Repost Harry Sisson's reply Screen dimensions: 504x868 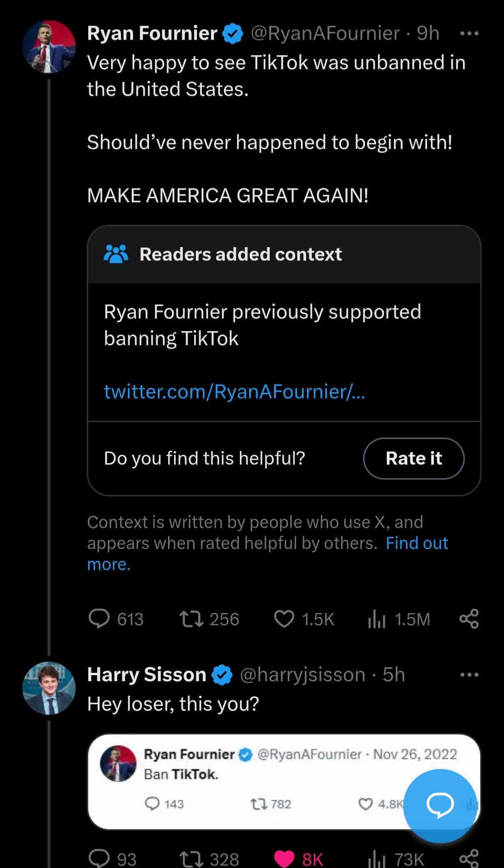[191, 858]
